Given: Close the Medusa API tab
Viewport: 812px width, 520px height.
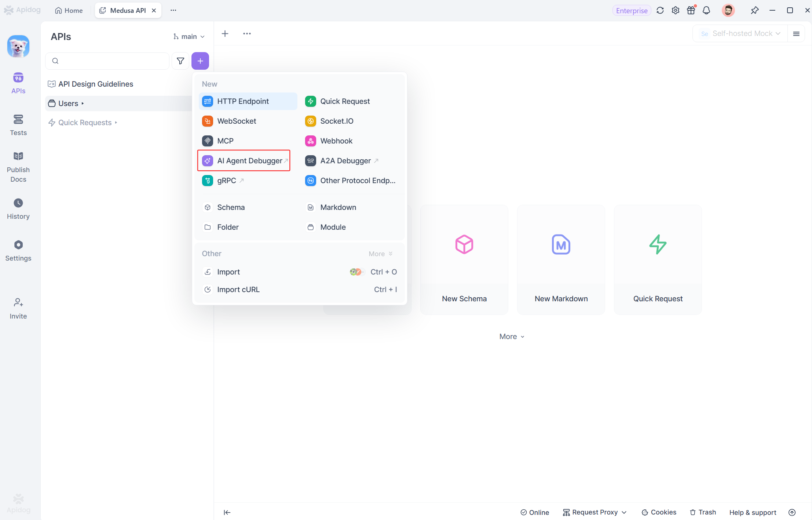Looking at the screenshot, I should point(154,10).
